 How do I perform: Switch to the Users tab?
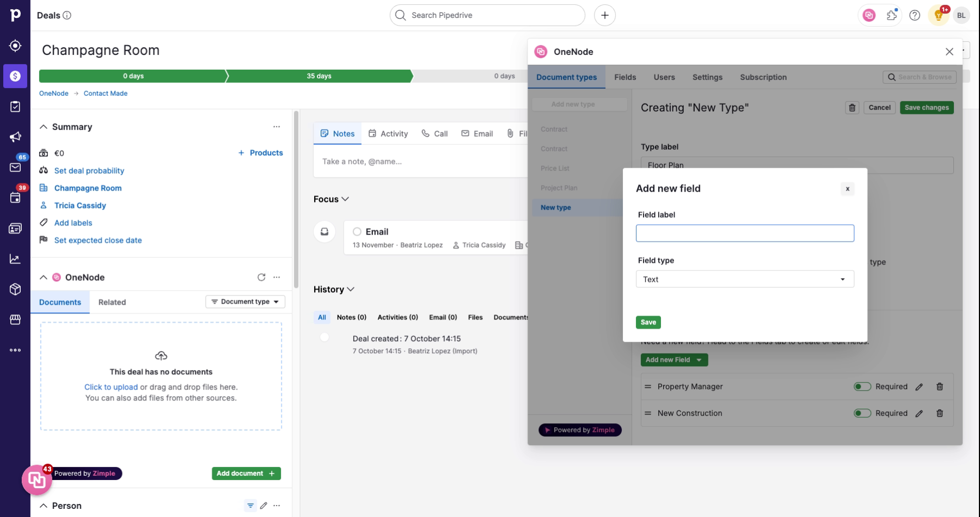[664, 77]
